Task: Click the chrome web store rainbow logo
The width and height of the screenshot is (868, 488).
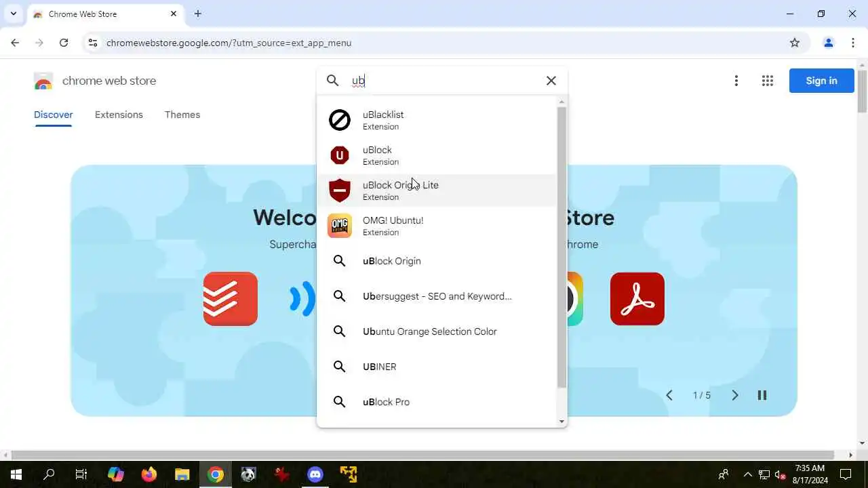Action: coord(43,81)
